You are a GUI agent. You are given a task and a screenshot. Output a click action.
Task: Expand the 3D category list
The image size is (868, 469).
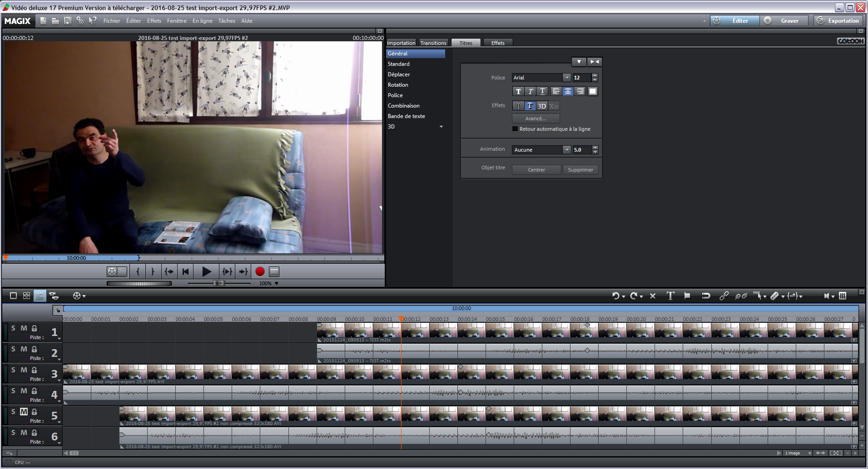pos(441,127)
